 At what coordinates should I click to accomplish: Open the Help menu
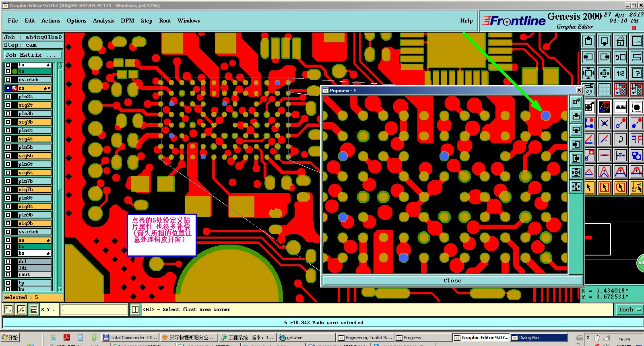[466, 21]
